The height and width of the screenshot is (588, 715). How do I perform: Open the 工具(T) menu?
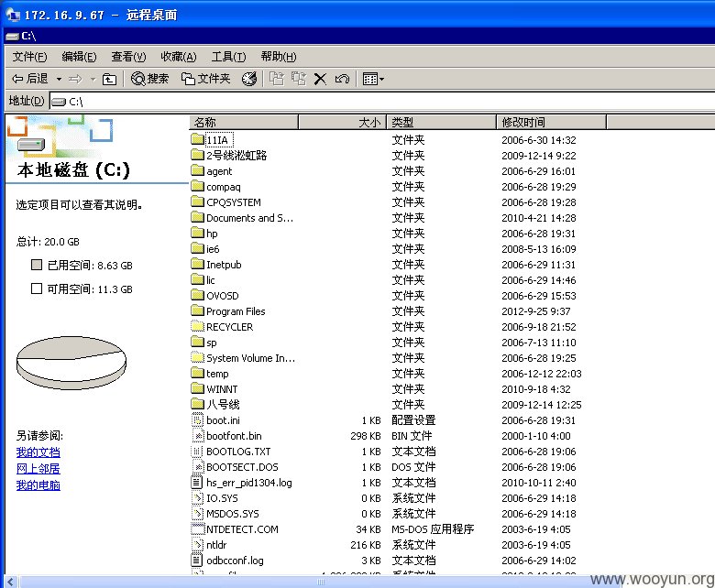pos(228,57)
